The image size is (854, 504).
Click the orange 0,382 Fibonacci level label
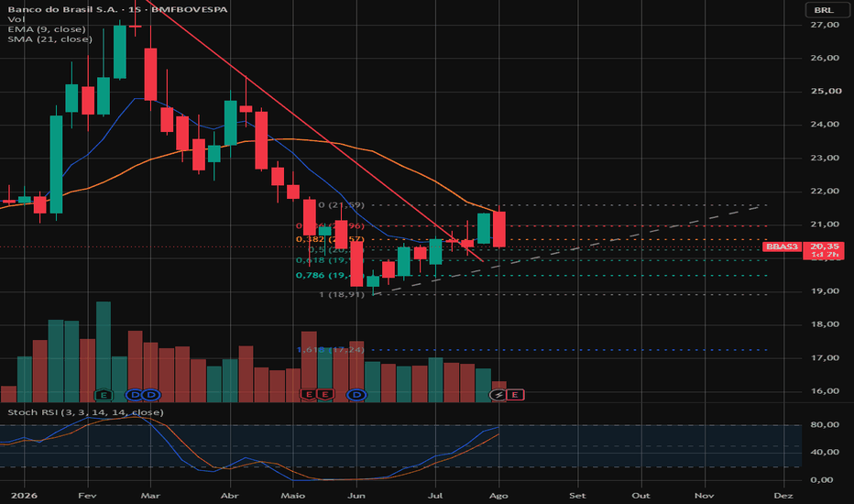click(330, 239)
